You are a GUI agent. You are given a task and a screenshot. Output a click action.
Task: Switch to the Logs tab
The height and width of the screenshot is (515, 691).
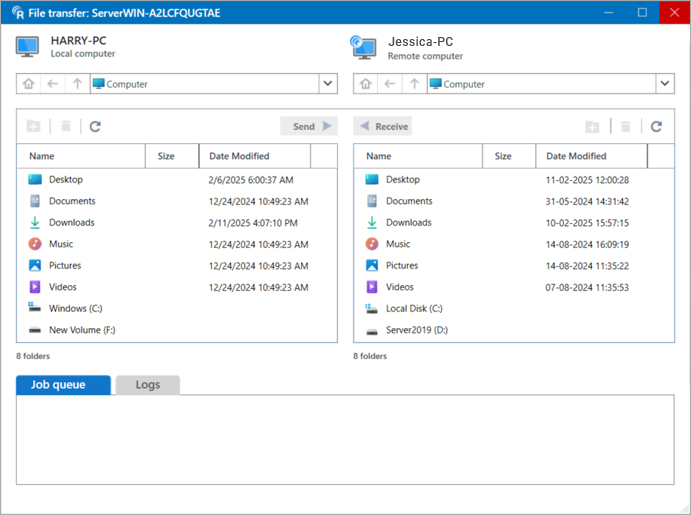(147, 385)
